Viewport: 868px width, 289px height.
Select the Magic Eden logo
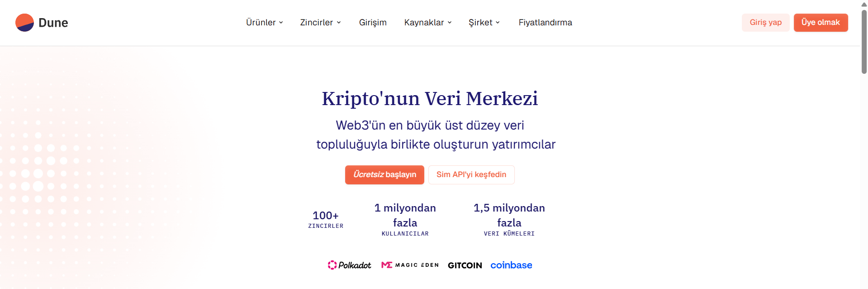[x=410, y=265]
